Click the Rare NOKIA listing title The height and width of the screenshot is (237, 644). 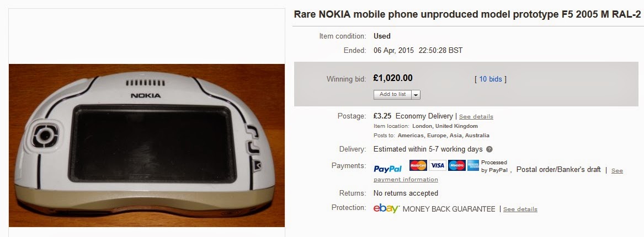pos(466,14)
